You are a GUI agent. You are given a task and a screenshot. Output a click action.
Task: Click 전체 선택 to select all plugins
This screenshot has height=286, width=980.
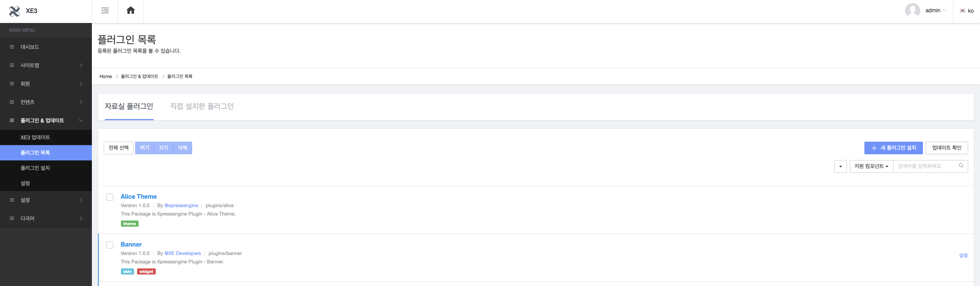pyautogui.click(x=119, y=148)
